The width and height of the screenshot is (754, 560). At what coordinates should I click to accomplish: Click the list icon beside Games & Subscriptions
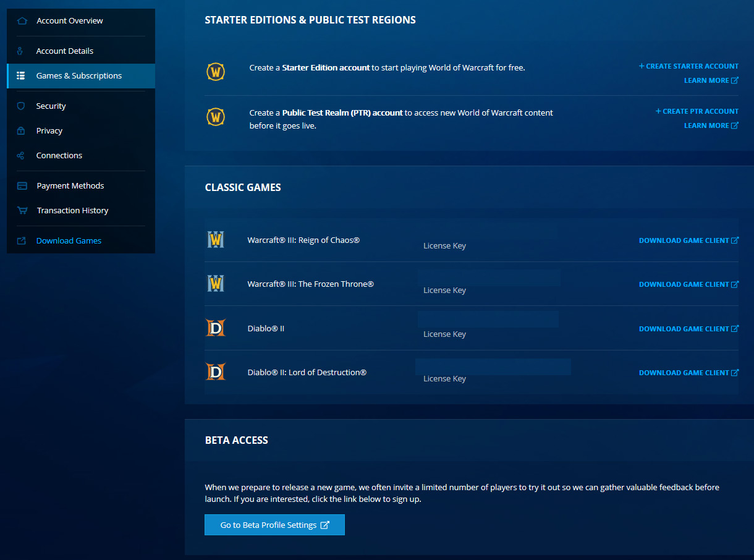[x=21, y=76]
